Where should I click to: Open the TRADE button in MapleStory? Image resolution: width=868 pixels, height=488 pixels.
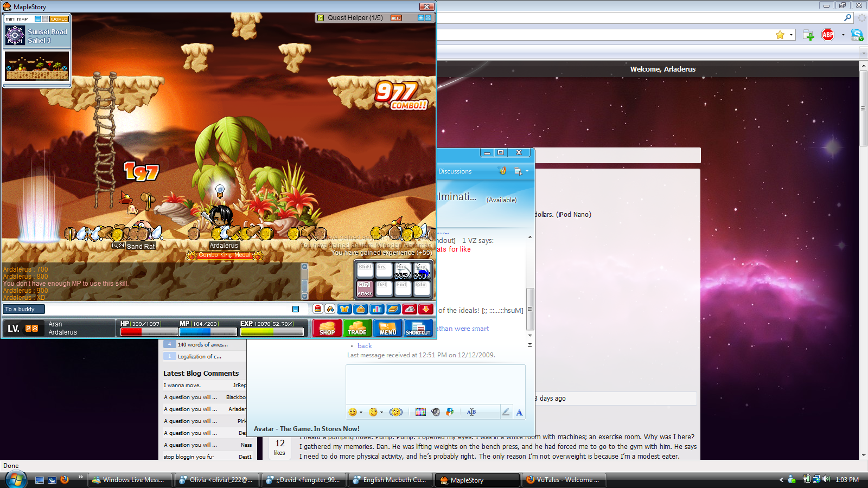357,328
